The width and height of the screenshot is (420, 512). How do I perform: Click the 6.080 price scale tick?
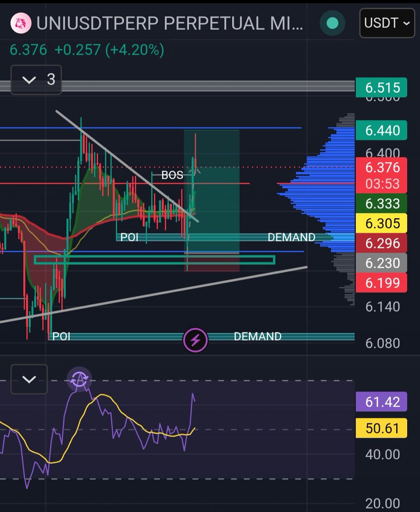382,343
